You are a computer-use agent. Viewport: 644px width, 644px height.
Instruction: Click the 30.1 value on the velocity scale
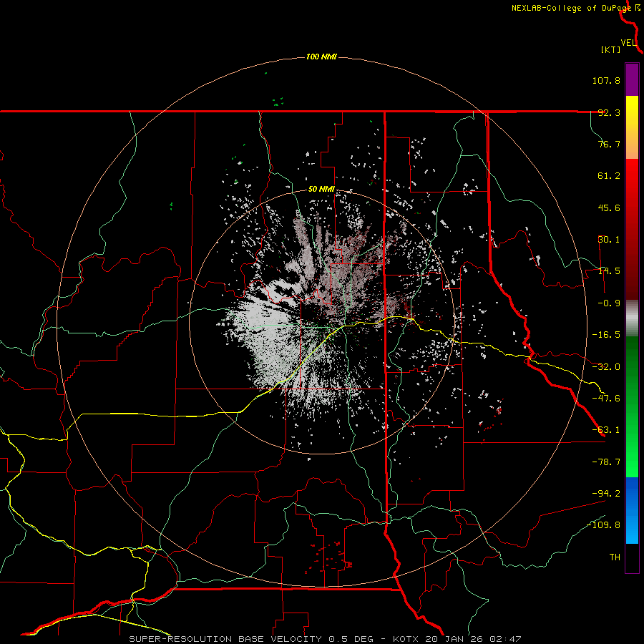pos(609,240)
